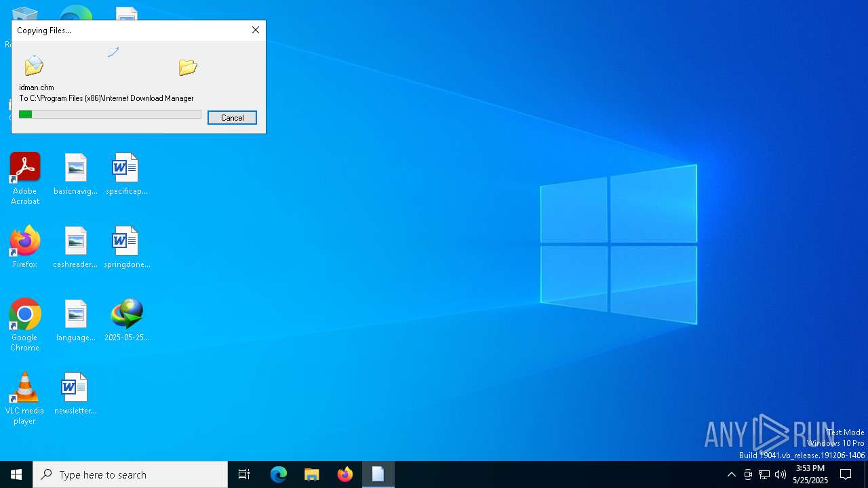The height and width of the screenshot is (488, 868).
Task: Click the taskbar search box
Action: coord(130,474)
